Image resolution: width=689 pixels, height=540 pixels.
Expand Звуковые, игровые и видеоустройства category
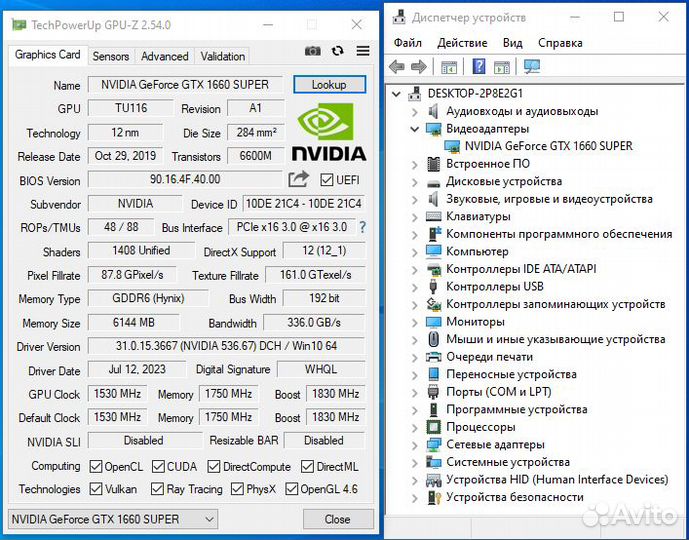(414, 199)
